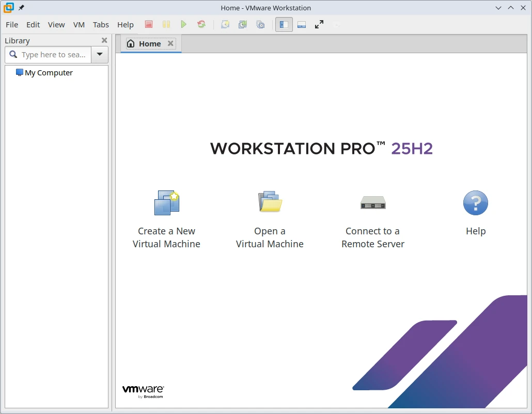The image size is (532, 414).
Task: Take a snapshot using the snapshot icon
Action: pyautogui.click(x=225, y=24)
